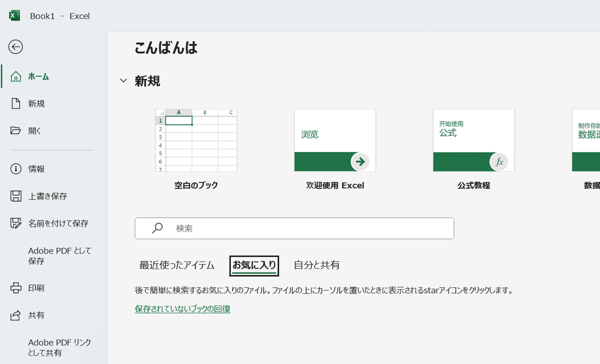Image resolution: width=600 pixels, height=364 pixels.
Task: Open the 公式教程 template
Action: pyautogui.click(x=474, y=140)
